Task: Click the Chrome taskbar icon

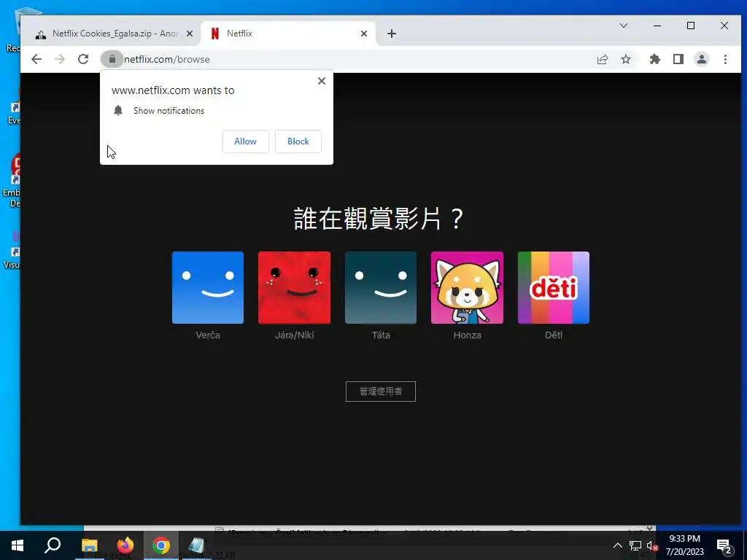Action: tap(161, 545)
